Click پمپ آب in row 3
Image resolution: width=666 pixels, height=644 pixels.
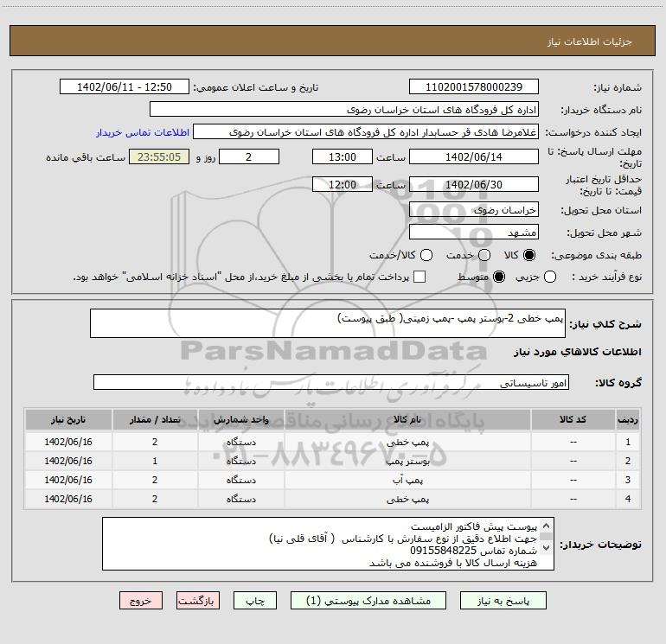[x=407, y=480]
